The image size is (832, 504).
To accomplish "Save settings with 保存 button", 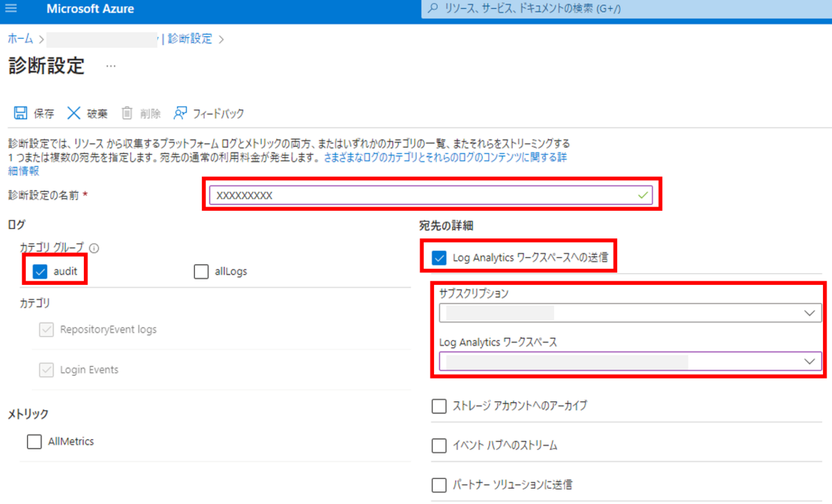I will point(34,113).
